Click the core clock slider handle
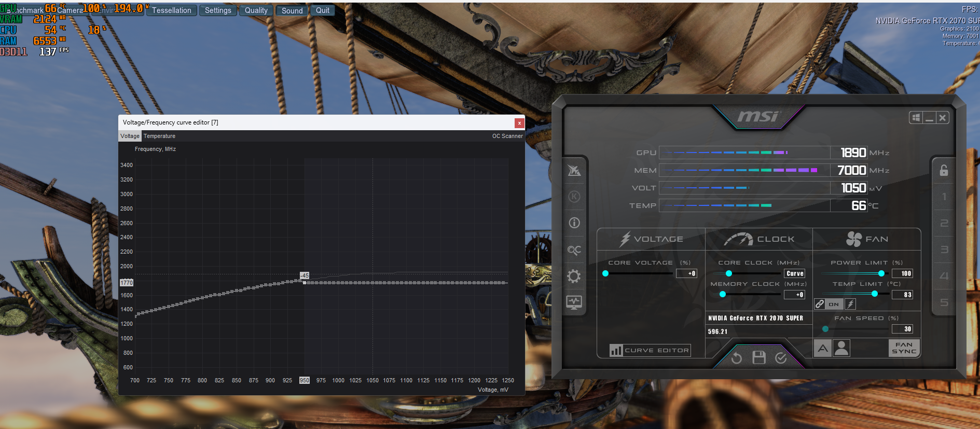 [729, 273]
